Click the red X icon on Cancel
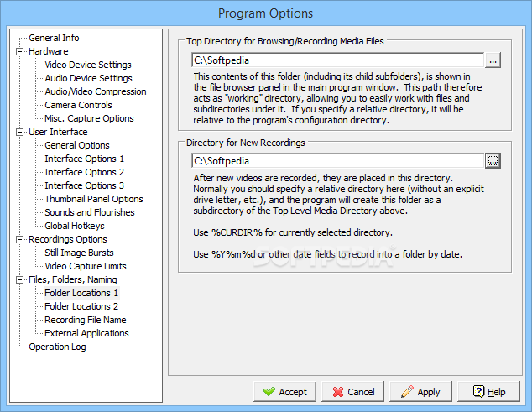This screenshot has width=532, height=412. [338, 392]
